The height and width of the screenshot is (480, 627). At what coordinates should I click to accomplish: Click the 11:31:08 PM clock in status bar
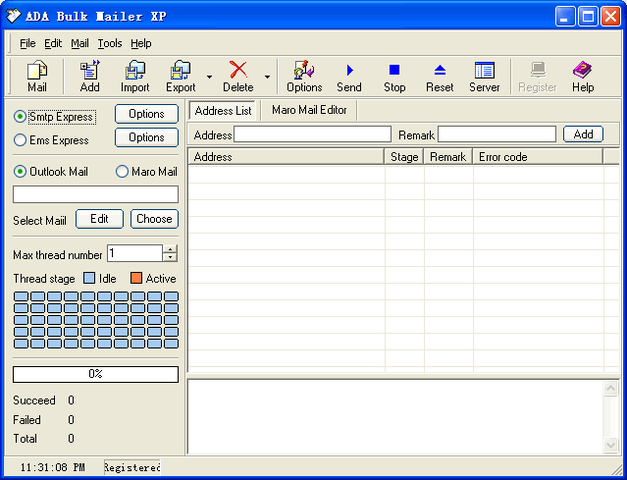52,467
